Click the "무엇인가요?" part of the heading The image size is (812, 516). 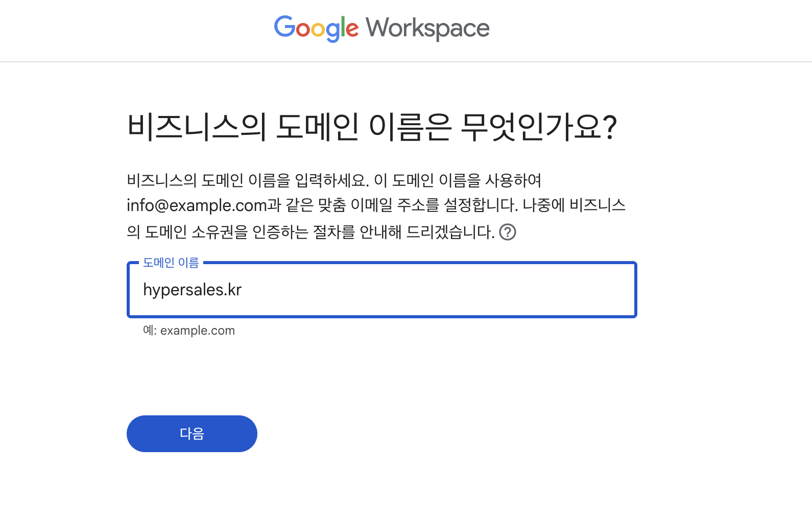tap(538, 127)
